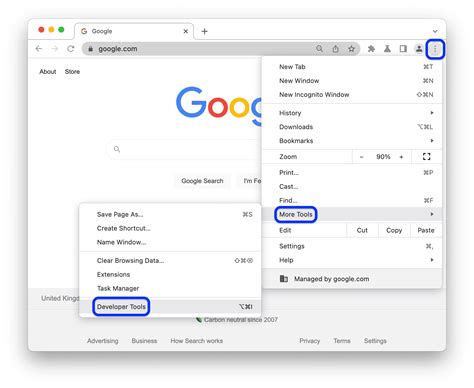Open How Search works footer link
The image size is (474, 388).
click(197, 341)
